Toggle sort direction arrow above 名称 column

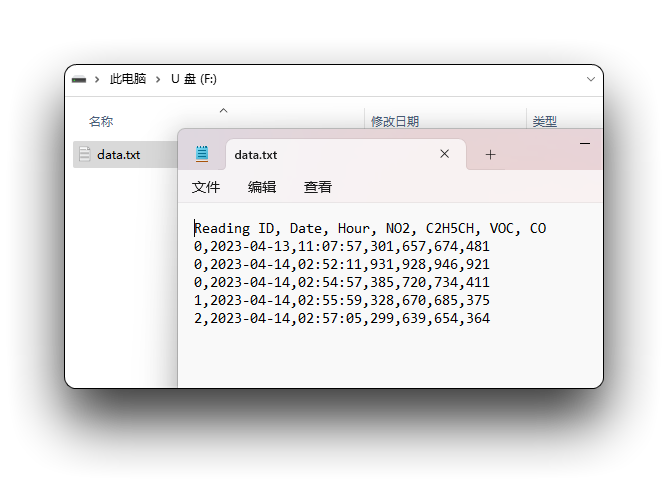[223, 111]
